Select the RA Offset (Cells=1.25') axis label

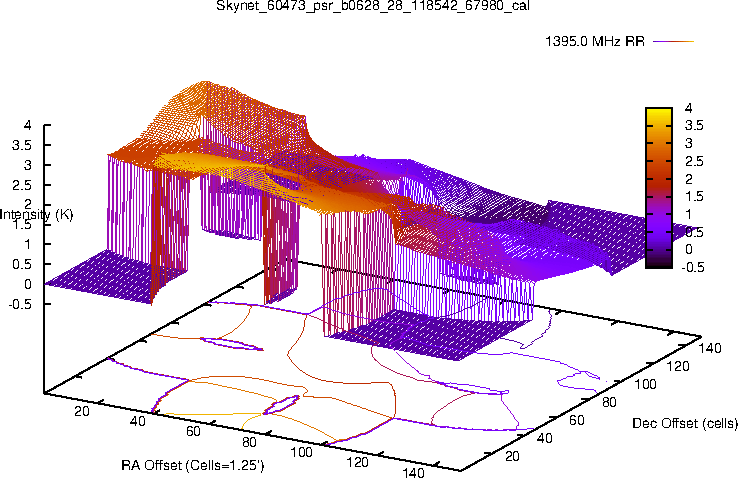(193, 465)
